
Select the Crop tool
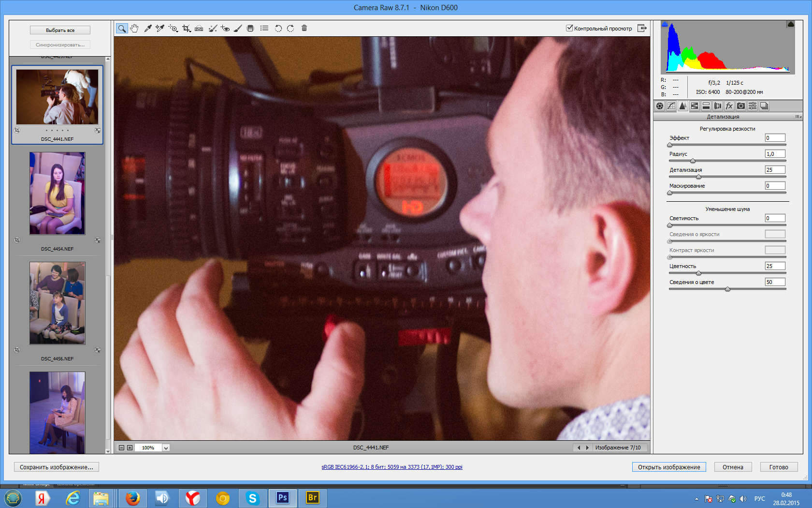pos(187,28)
